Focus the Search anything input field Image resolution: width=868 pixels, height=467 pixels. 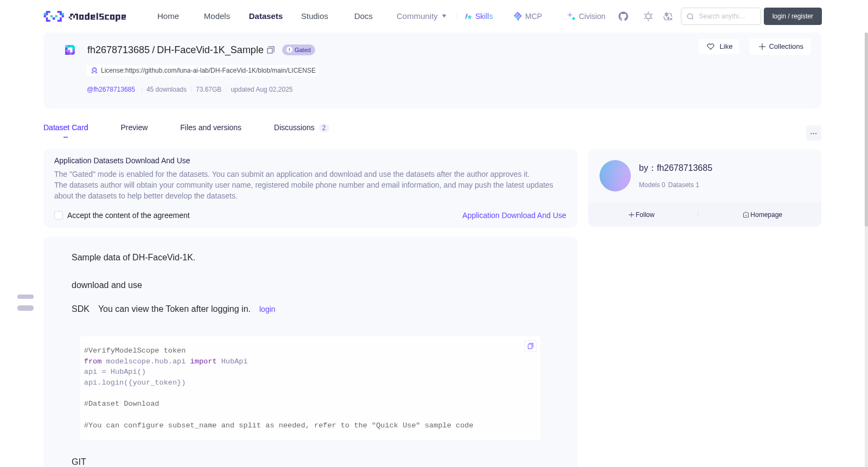(x=721, y=16)
